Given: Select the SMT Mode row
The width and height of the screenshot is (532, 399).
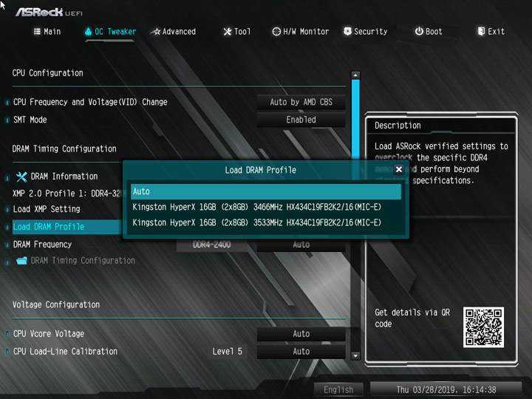Looking at the screenshot, I should (30, 120).
